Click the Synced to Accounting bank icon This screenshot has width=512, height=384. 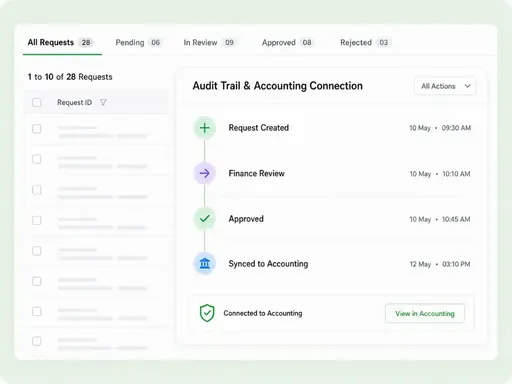pos(205,264)
